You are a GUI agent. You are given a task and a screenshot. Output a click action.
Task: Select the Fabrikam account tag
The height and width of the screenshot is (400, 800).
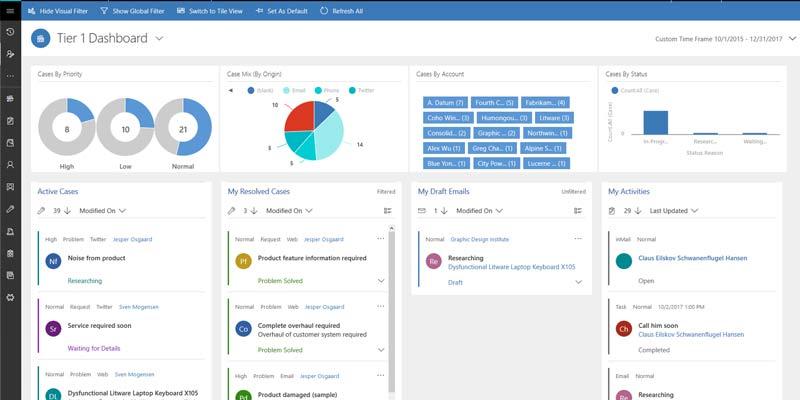(x=546, y=102)
